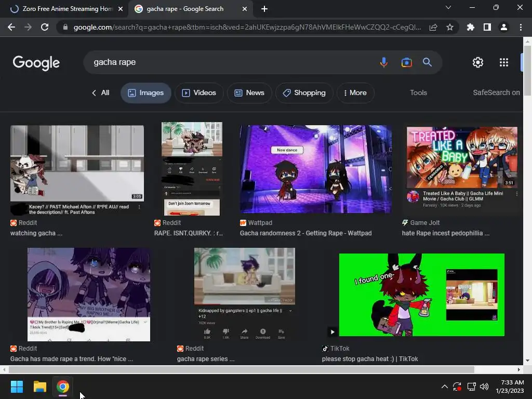Select the Images filter tab
This screenshot has height=399, width=532.
pyautogui.click(x=146, y=92)
